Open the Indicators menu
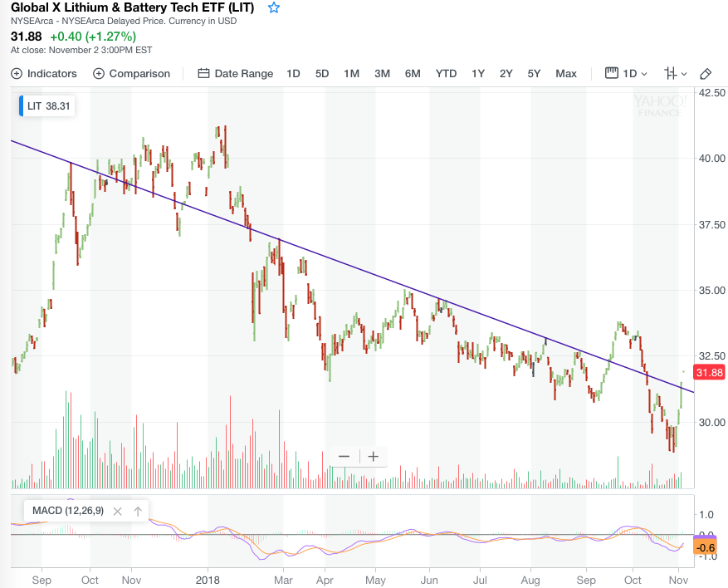This screenshot has height=588, width=728. coord(44,73)
